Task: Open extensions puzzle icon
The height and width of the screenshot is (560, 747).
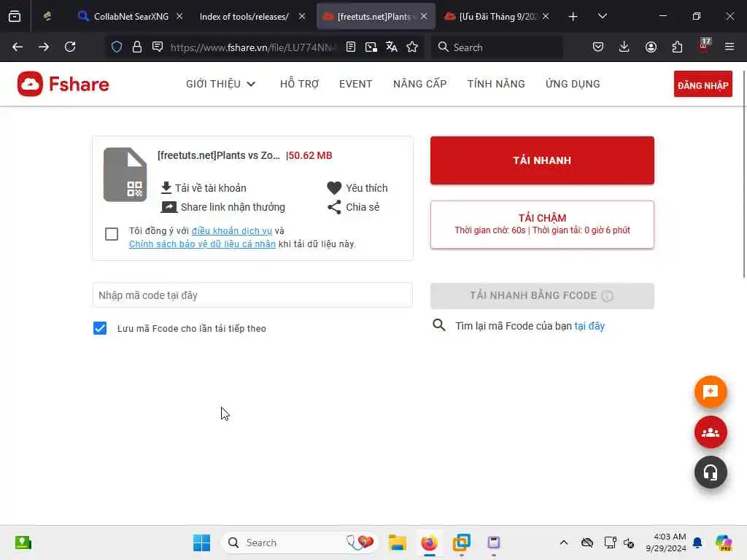Action: click(x=677, y=47)
